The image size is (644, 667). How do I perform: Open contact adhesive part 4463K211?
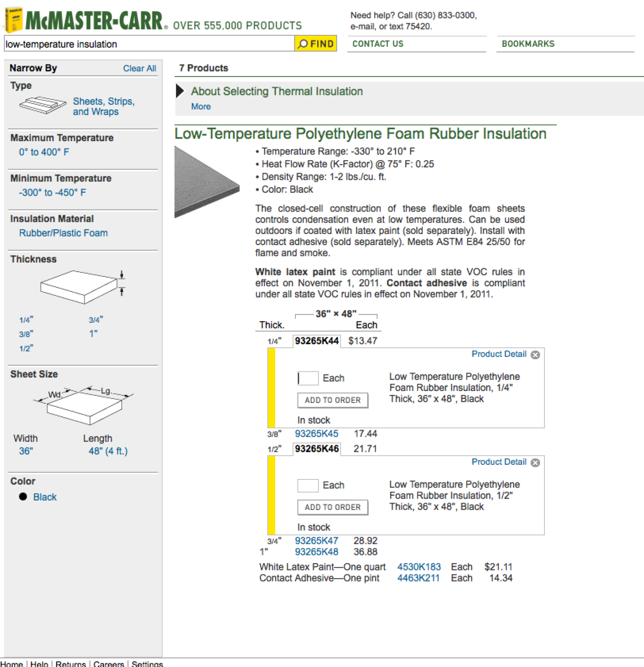tap(419, 578)
